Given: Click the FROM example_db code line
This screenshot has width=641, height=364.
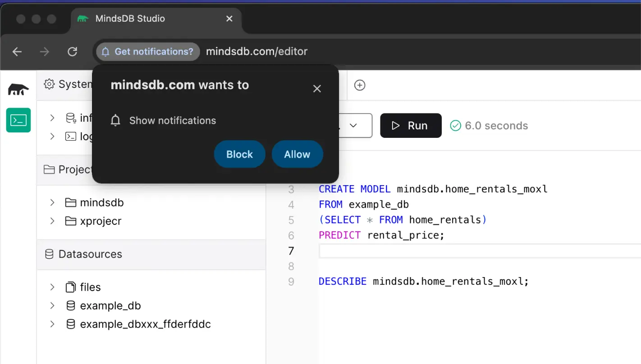Looking at the screenshot, I should (x=364, y=205).
